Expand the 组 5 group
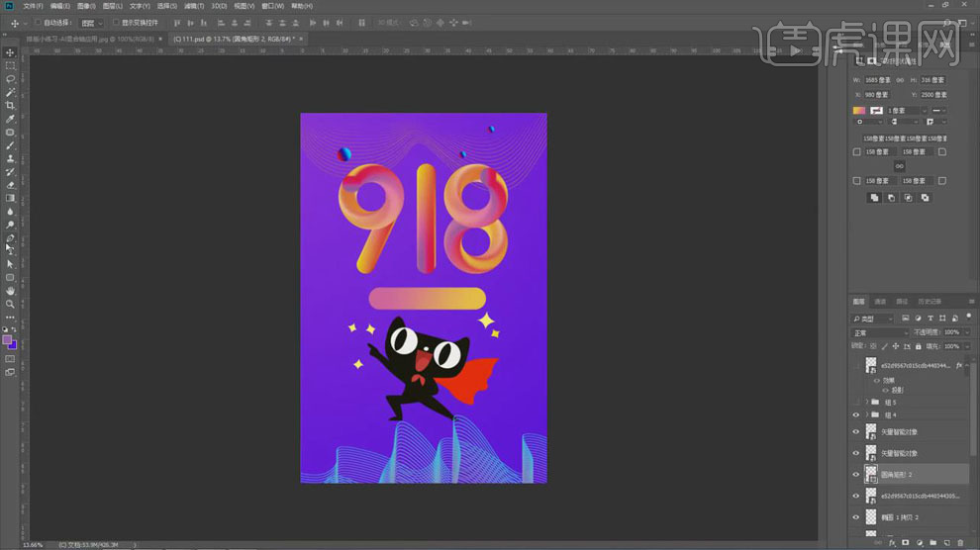Screen dimensions: 980x550 867,403
